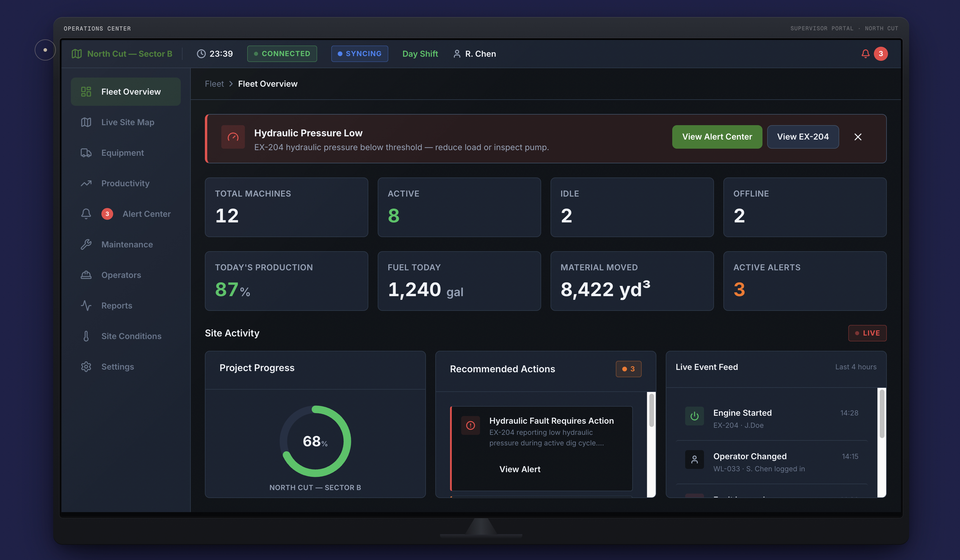Click the SYNCING status badge

359,54
